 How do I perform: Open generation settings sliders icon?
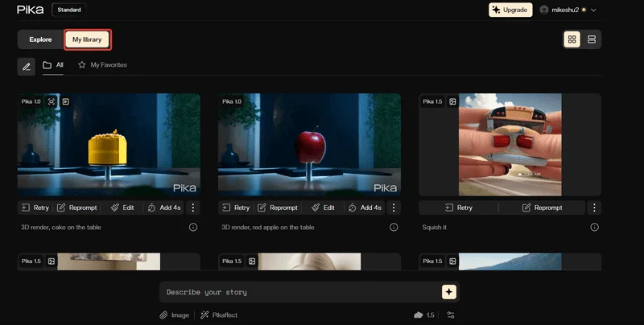click(x=451, y=315)
